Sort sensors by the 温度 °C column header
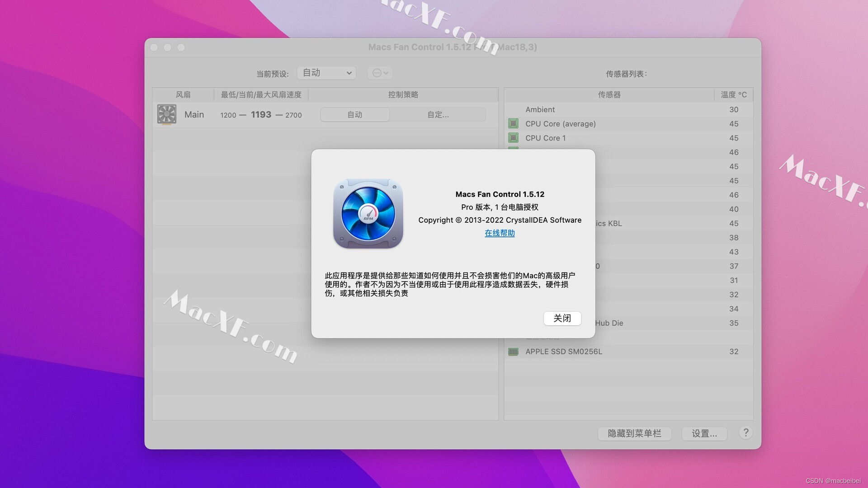The height and width of the screenshot is (488, 868). [x=732, y=94]
